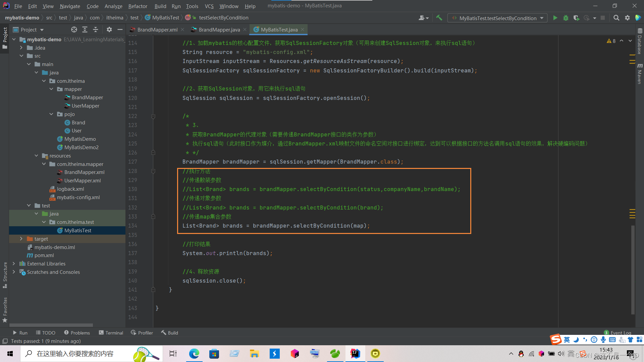The image size is (644, 362).
Task: Click the editor vertical scrollbar
Action: (x=633, y=270)
